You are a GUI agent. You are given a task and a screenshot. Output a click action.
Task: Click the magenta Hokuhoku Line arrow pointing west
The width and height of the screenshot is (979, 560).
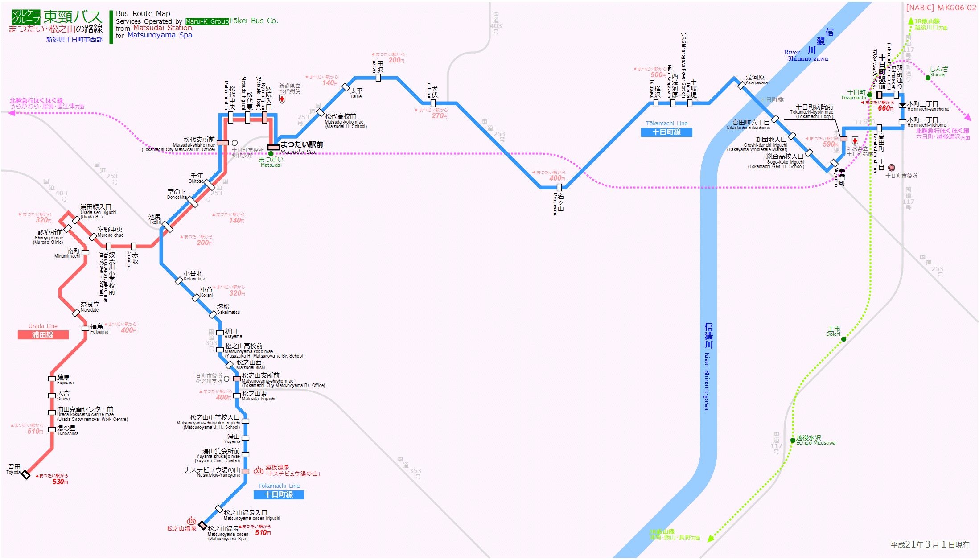pos(12,113)
